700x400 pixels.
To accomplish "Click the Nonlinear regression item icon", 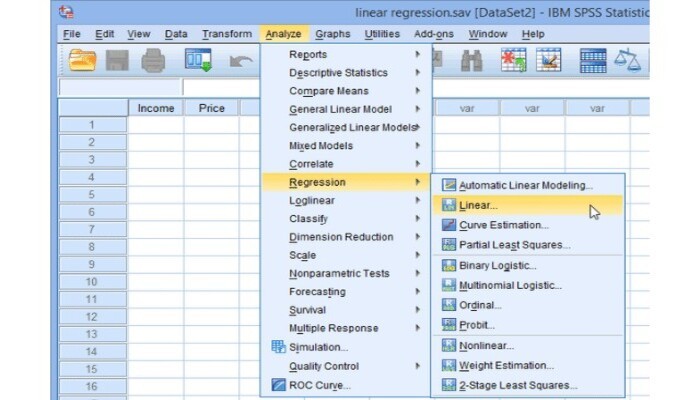I will click(x=449, y=345).
